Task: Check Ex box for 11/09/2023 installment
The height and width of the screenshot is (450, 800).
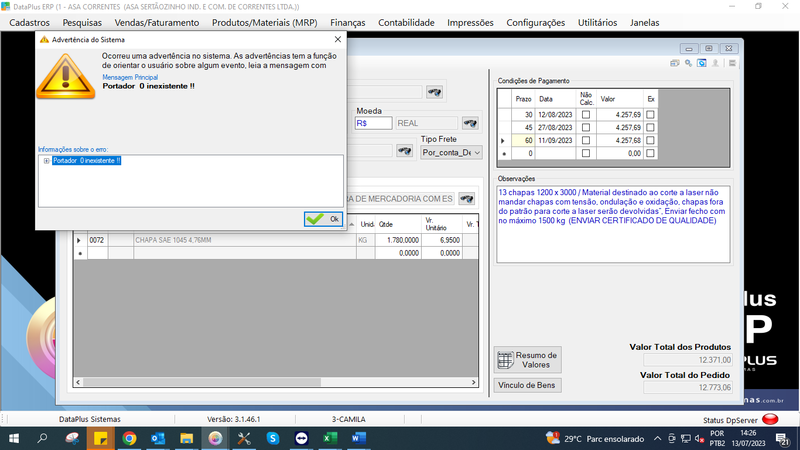Action: [650, 140]
